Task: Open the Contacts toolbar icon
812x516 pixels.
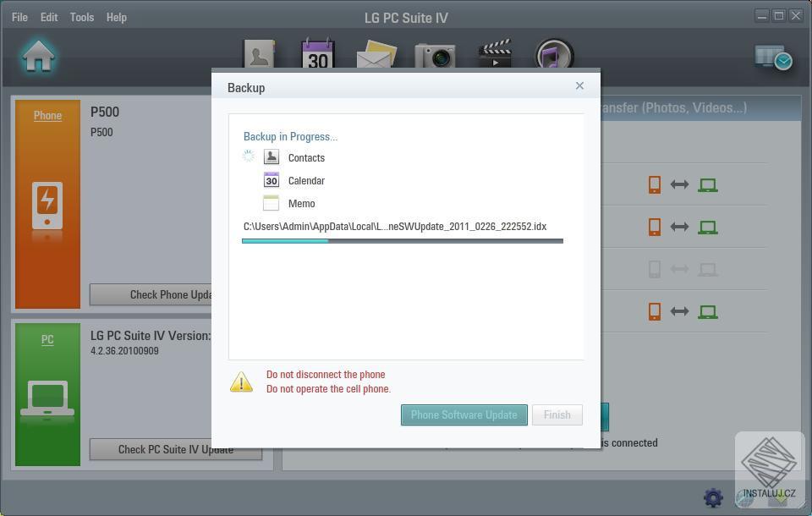Action: tap(257, 56)
